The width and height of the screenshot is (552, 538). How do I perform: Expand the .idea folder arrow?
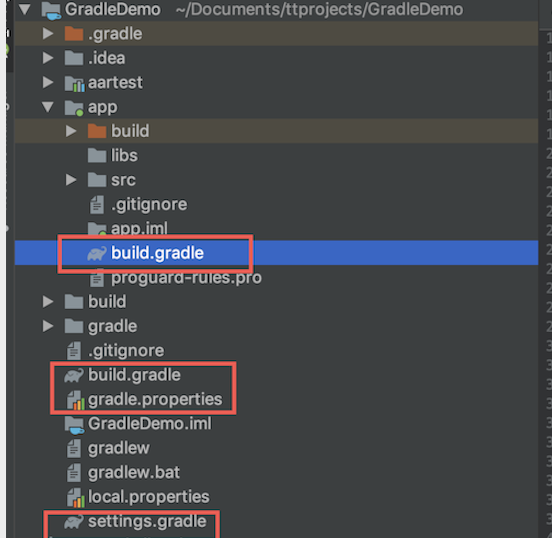[x=48, y=58]
